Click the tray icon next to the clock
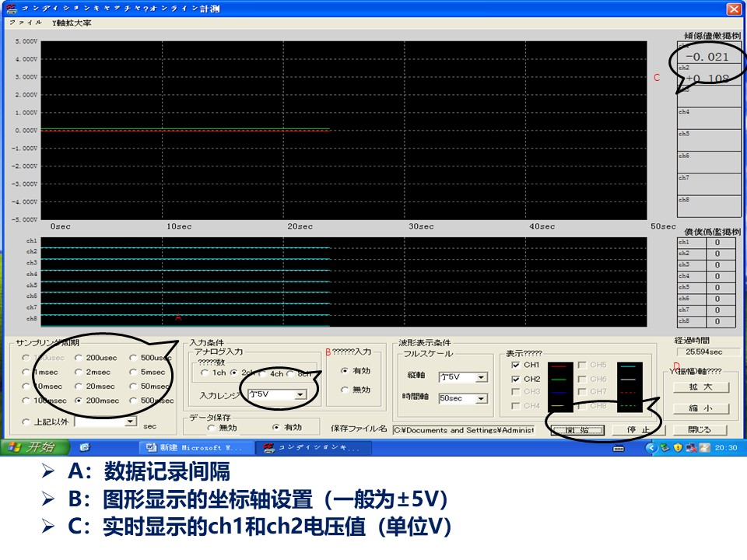This screenshot has width=747, height=560. (705, 448)
